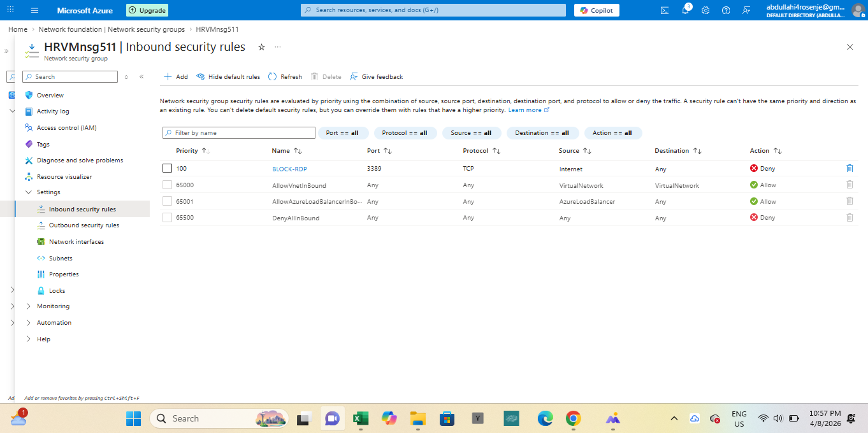Click trash icon for AllowAzureLoadBalancerInBound row
This screenshot has width=868, height=433.
coord(850,201)
